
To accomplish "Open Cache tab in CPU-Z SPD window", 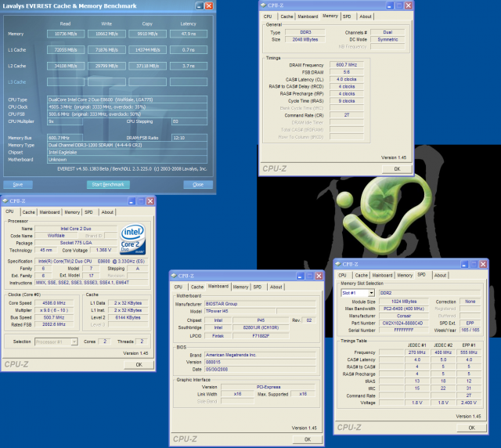I will coord(361,275).
